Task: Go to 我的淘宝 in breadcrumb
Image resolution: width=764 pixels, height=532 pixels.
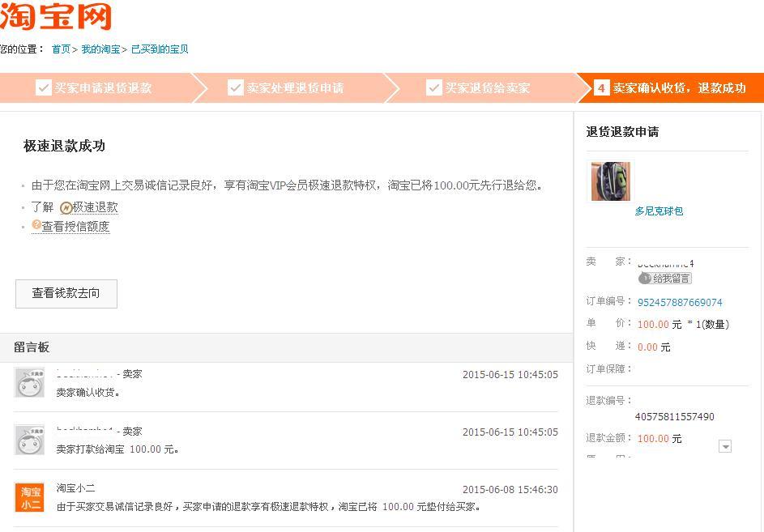Action: (100, 49)
